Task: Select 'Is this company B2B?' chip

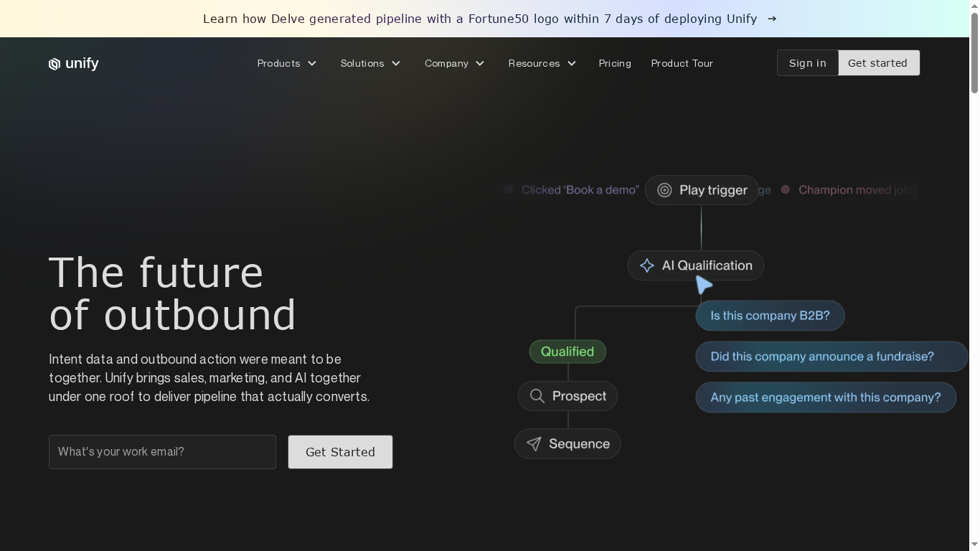Action: click(770, 316)
